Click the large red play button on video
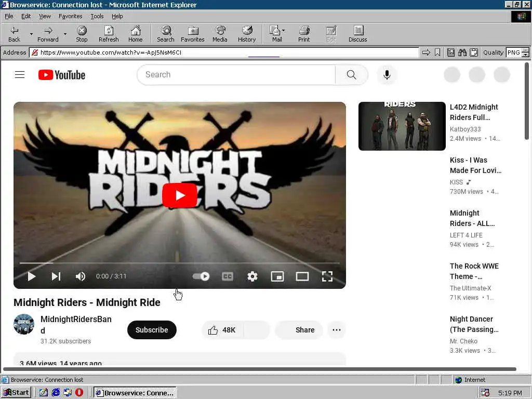 (180, 195)
